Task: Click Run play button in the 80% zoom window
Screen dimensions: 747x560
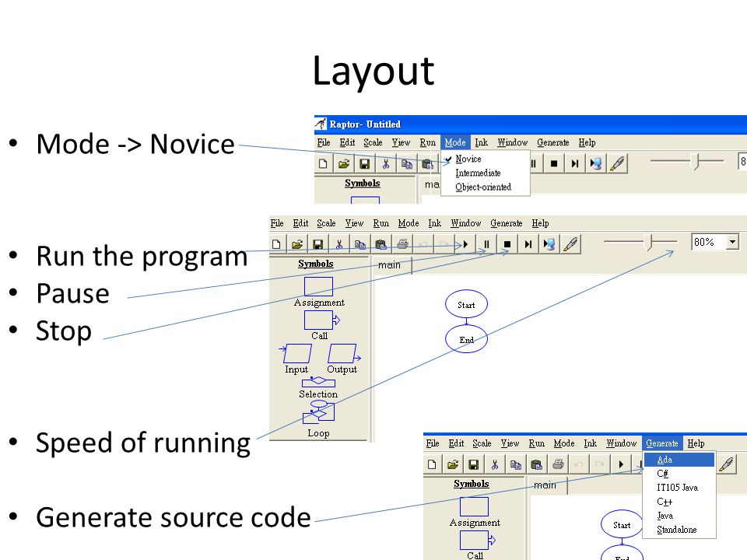Action: [x=465, y=244]
